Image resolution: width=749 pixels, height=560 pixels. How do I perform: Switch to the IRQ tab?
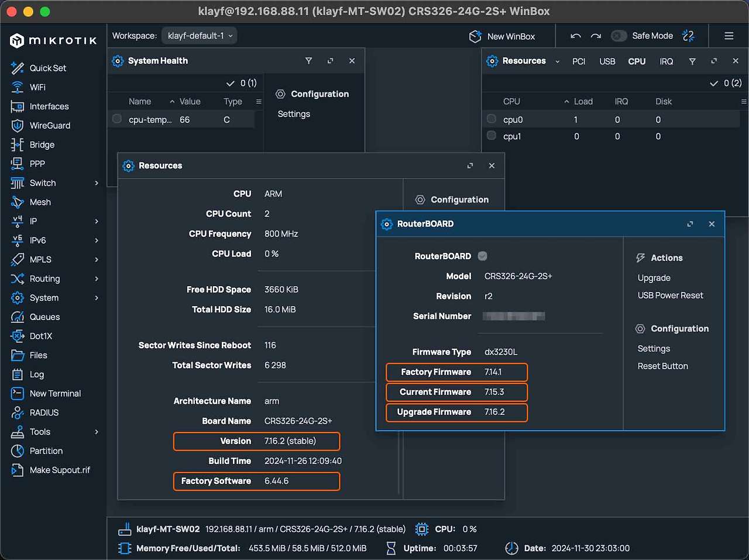tap(666, 61)
